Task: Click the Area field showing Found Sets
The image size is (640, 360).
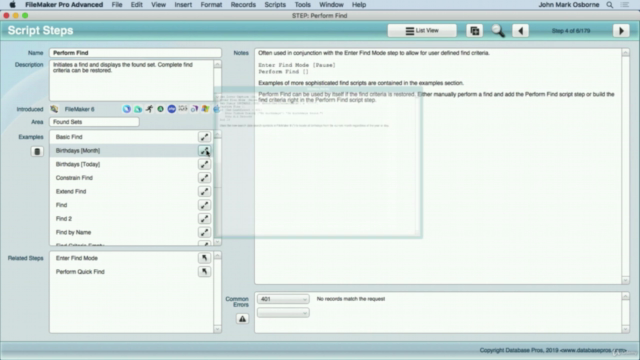Action: [94, 122]
